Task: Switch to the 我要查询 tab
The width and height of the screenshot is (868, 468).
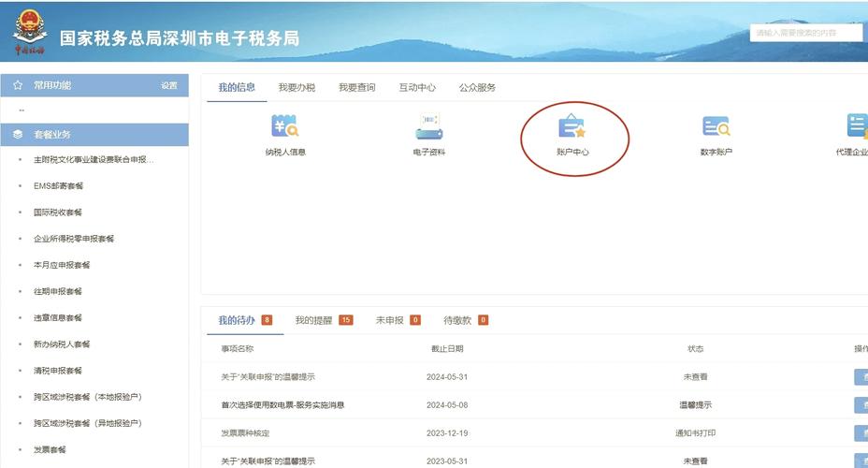Action: (x=357, y=87)
